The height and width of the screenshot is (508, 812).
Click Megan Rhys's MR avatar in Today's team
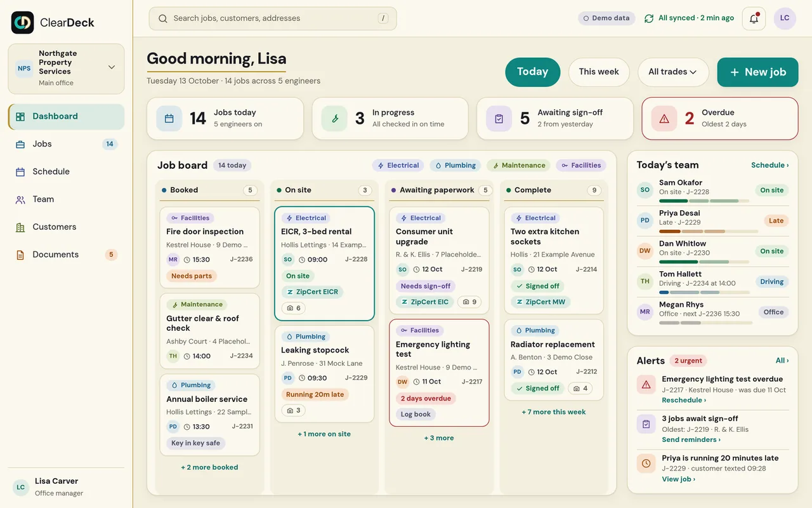[x=645, y=312]
